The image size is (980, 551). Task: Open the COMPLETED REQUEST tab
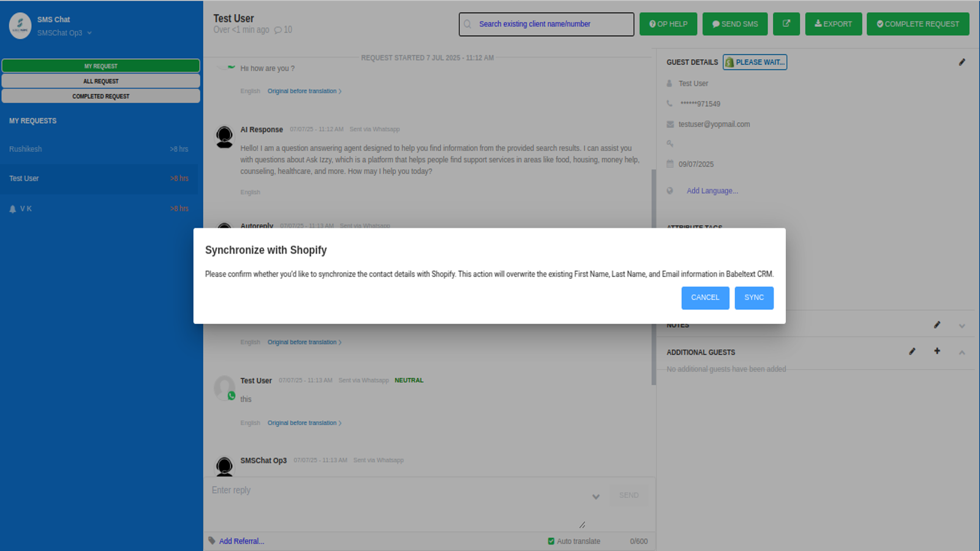101,96
